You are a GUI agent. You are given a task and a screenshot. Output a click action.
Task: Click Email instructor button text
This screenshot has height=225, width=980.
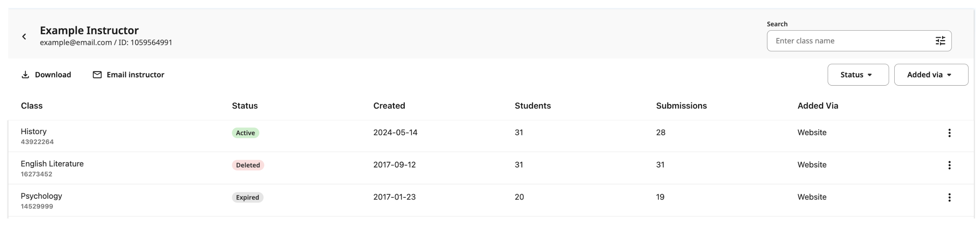tap(136, 74)
